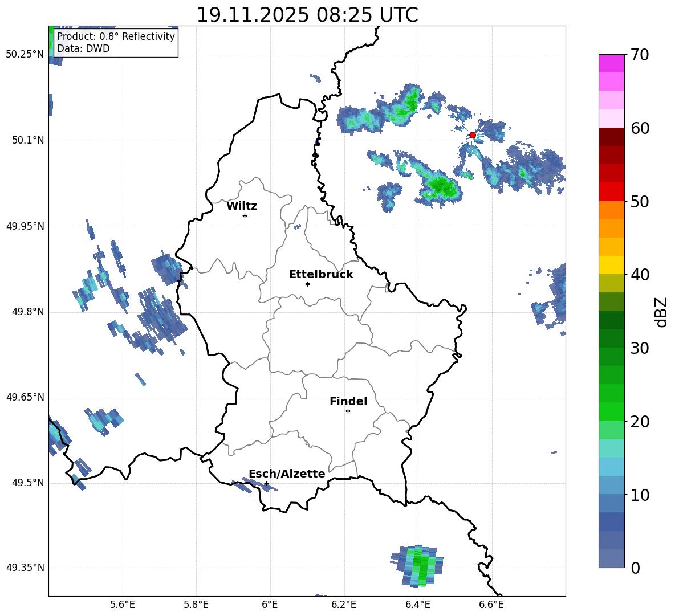Screen dimensions: 675x616
Task: Click the longitude label 5.6°E
Action: pyautogui.click(x=123, y=605)
